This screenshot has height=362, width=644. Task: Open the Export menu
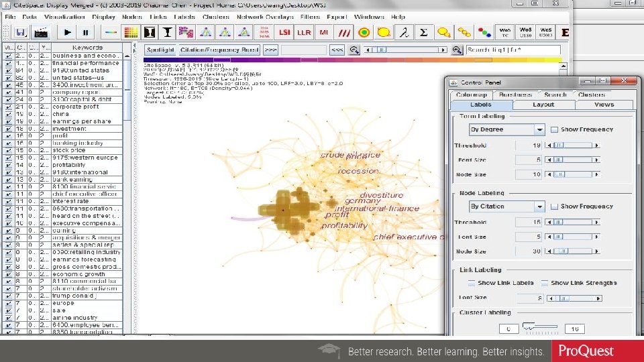(x=337, y=17)
